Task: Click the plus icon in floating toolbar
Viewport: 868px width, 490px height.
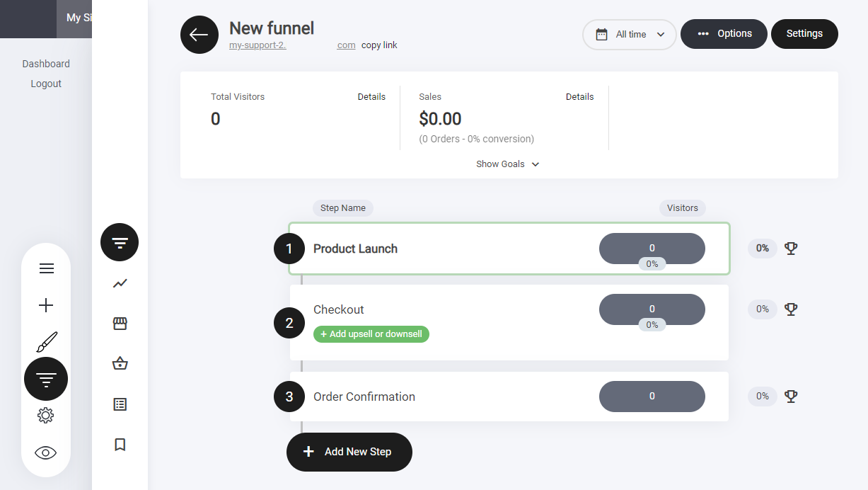Action: pyautogui.click(x=46, y=305)
